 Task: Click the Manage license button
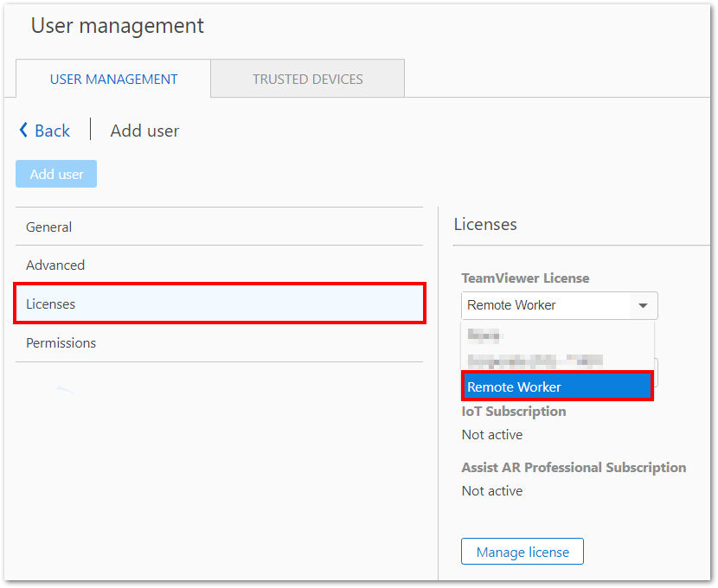tap(522, 552)
